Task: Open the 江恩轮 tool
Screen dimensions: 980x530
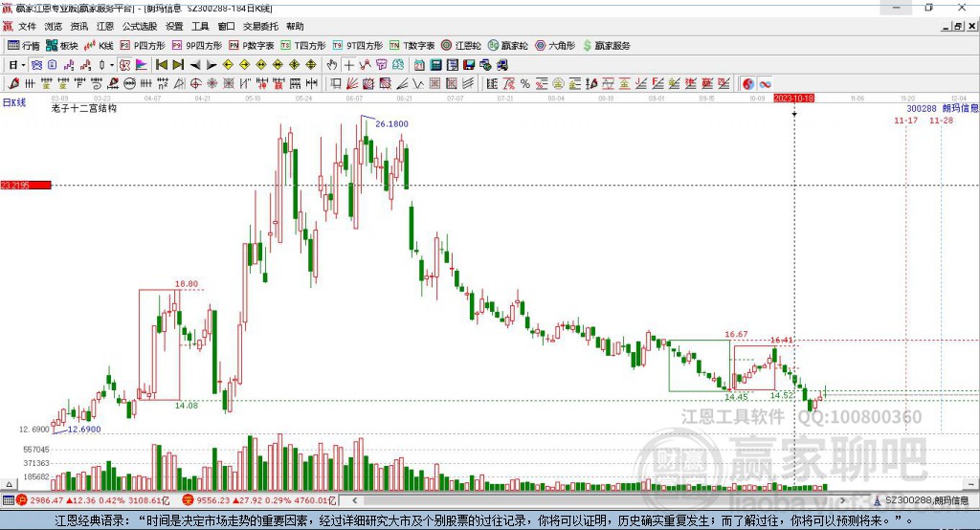Action: pos(461,46)
